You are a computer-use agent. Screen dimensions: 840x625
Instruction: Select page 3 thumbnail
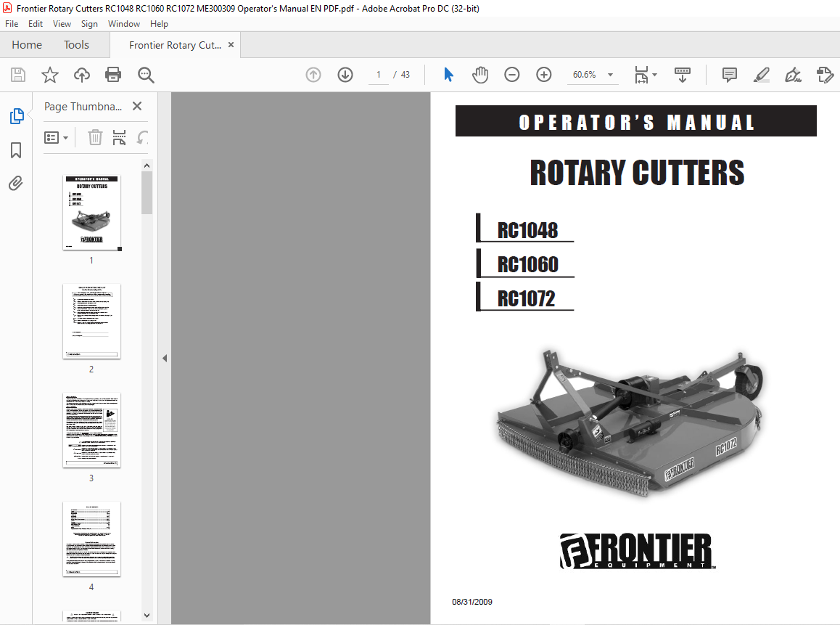tap(91, 430)
